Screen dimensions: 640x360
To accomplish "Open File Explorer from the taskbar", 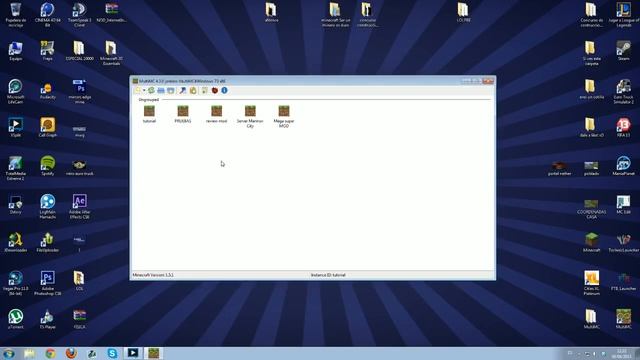I will coord(29,353).
